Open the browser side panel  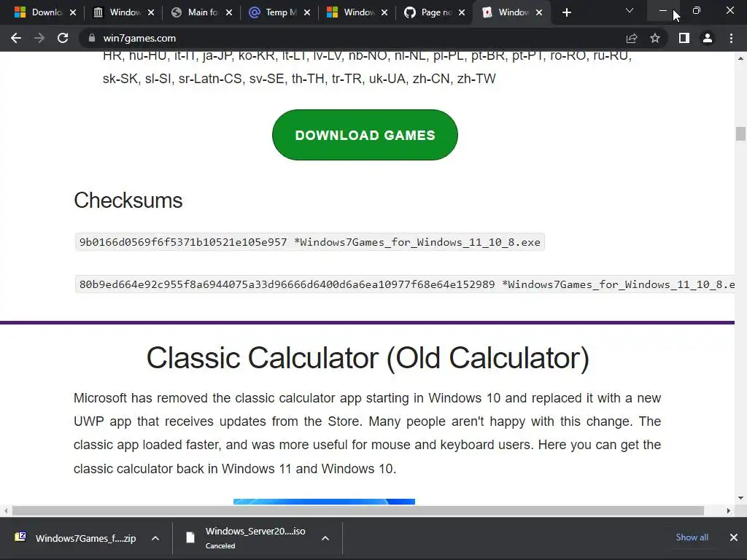pos(684,38)
